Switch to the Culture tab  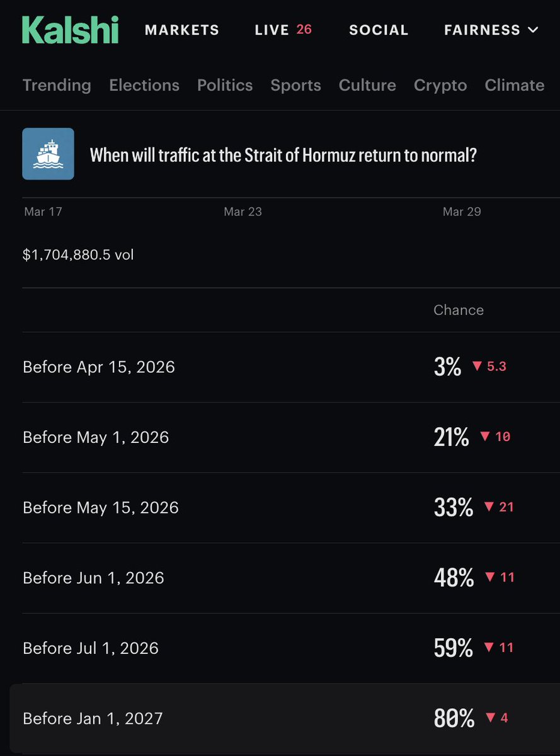(367, 85)
